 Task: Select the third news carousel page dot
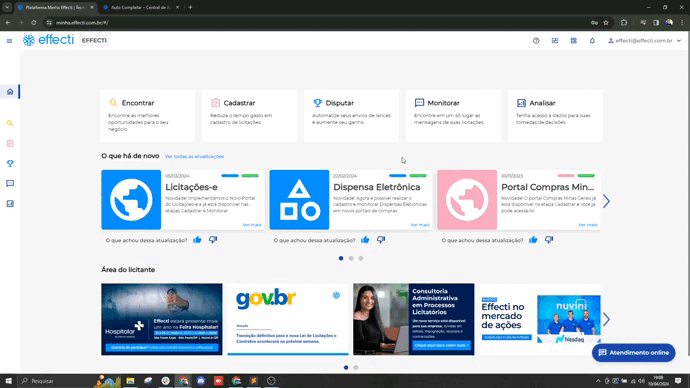tap(361, 258)
